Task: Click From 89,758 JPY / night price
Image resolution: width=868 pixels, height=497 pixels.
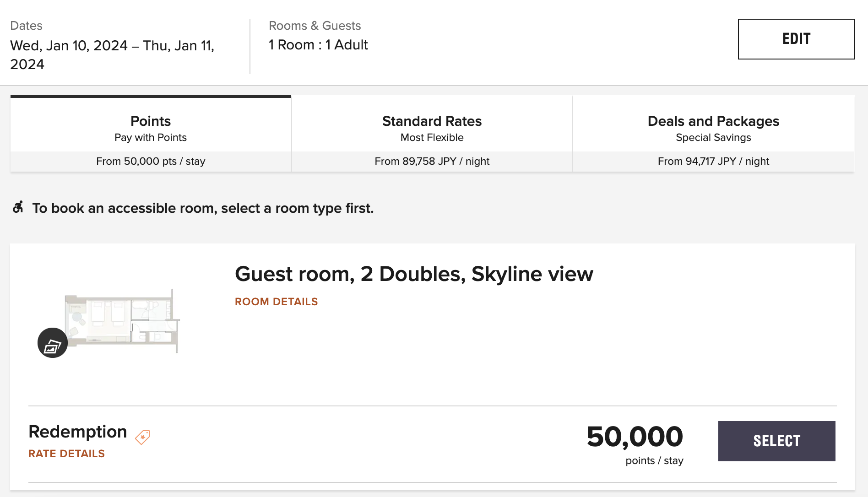Action: (432, 161)
